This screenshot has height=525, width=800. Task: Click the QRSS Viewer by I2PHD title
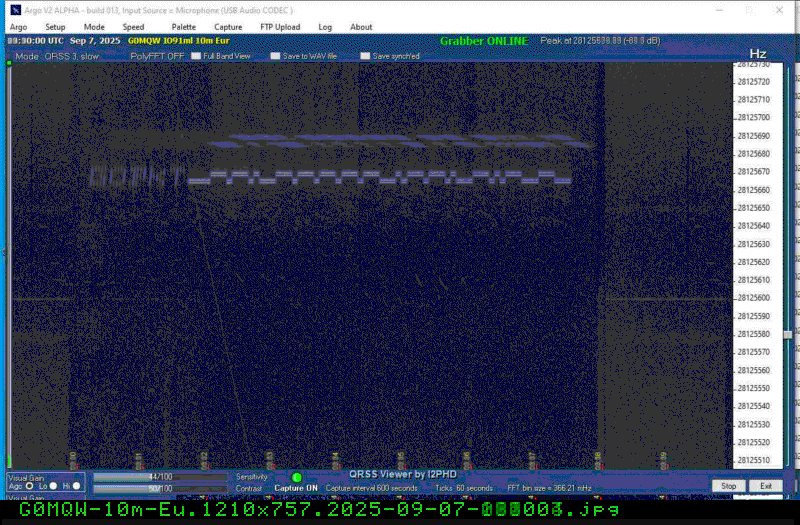pos(403,474)
